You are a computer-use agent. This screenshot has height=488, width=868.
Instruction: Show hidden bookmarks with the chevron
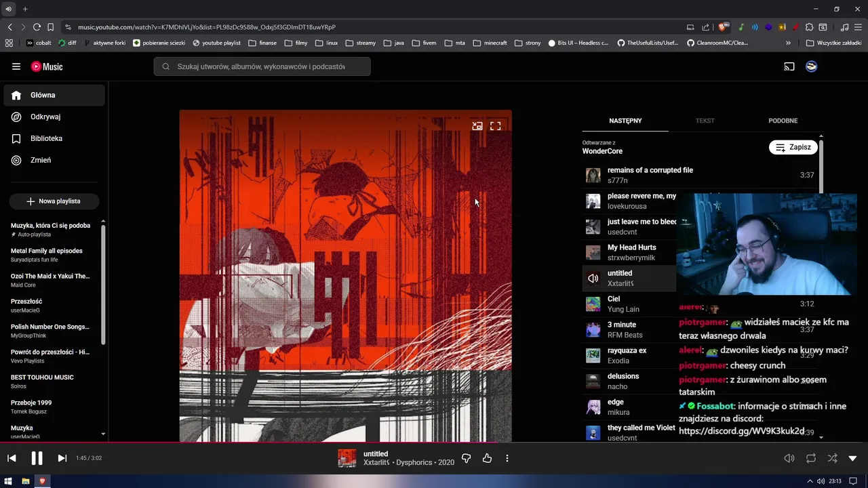pyautogui.click(x=788, y=43)
